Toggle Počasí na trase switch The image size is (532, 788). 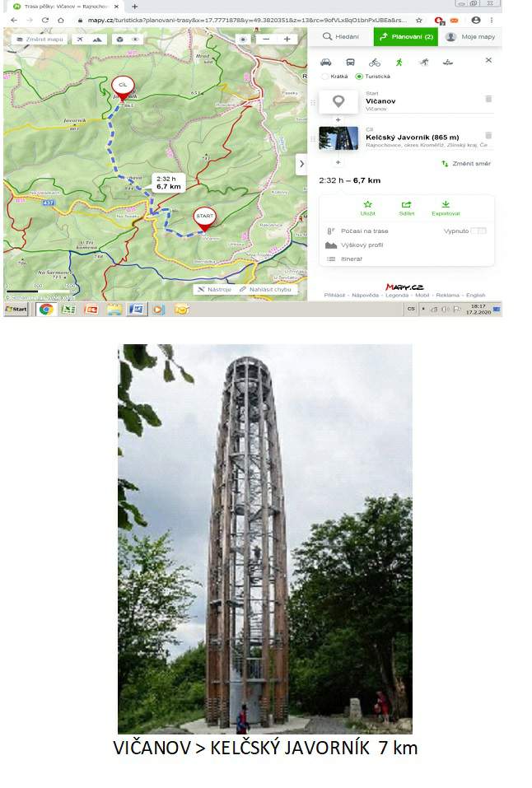click(x=478, y=231)
